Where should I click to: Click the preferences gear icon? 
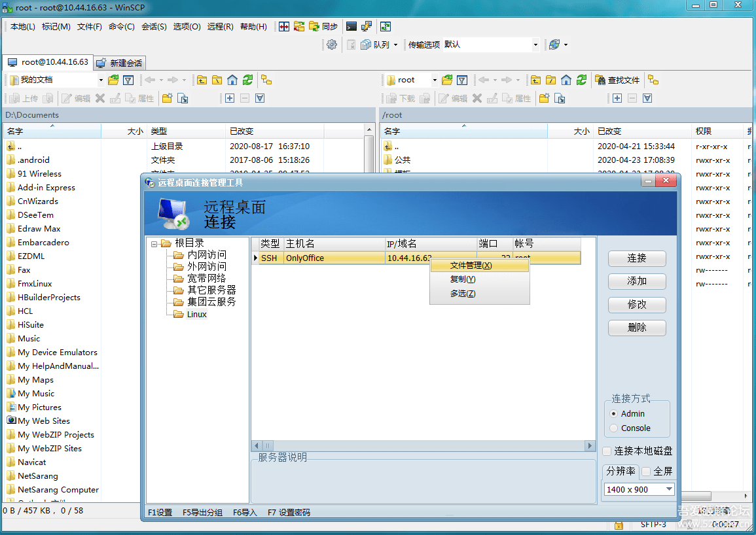coord(331,44)
